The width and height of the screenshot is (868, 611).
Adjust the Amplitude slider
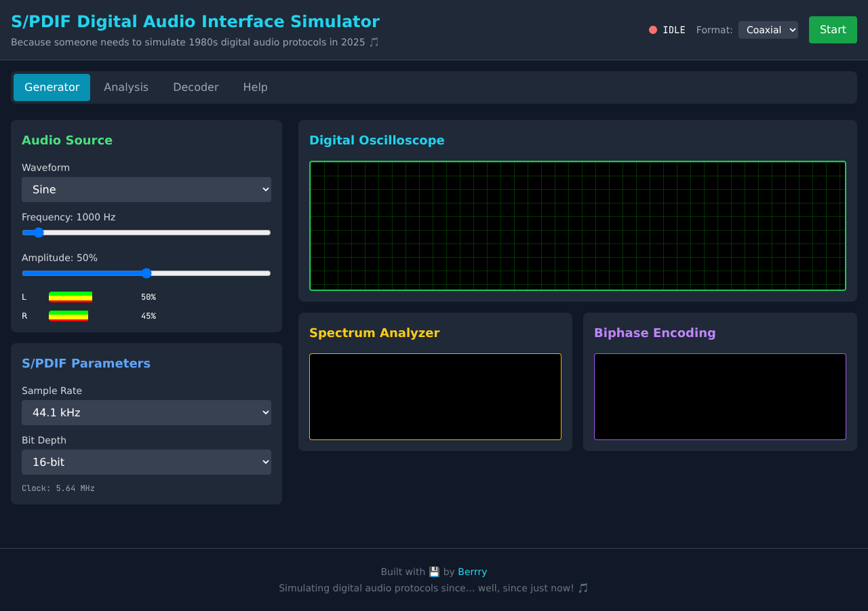coord(146,273)
